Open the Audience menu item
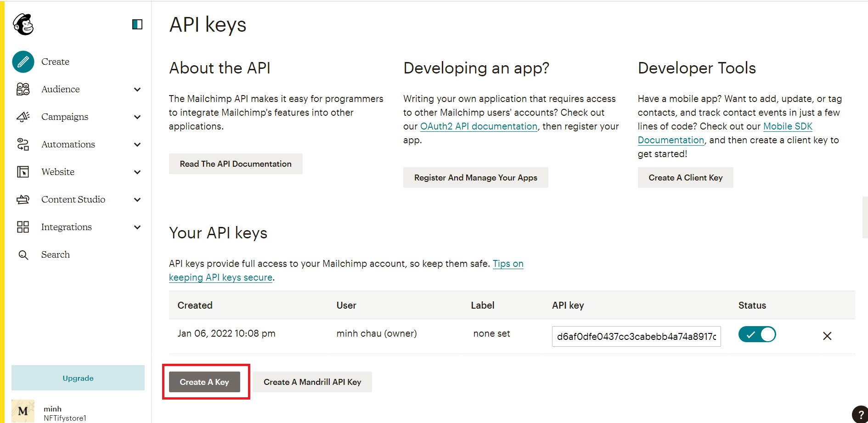 (x=61, y=89)
